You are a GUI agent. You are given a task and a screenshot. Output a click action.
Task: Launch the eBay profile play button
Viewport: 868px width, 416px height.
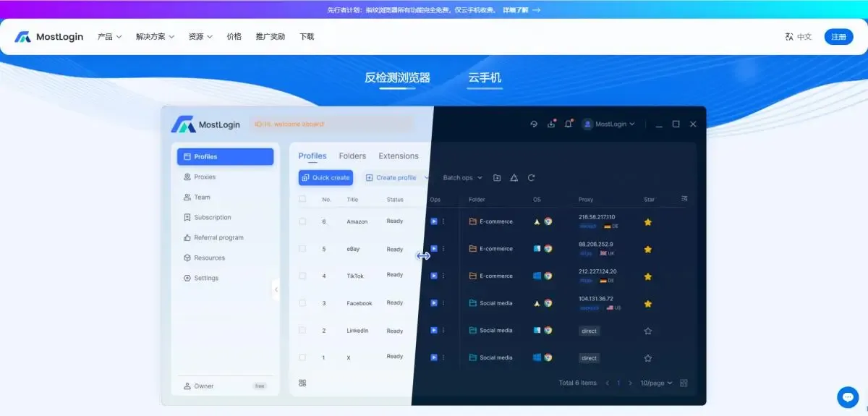point(434,249)
